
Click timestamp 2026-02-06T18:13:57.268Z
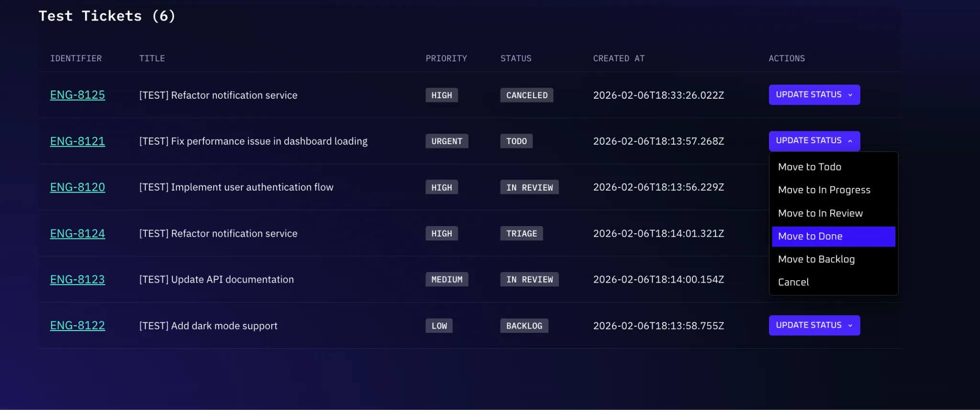tap(658, 141)
